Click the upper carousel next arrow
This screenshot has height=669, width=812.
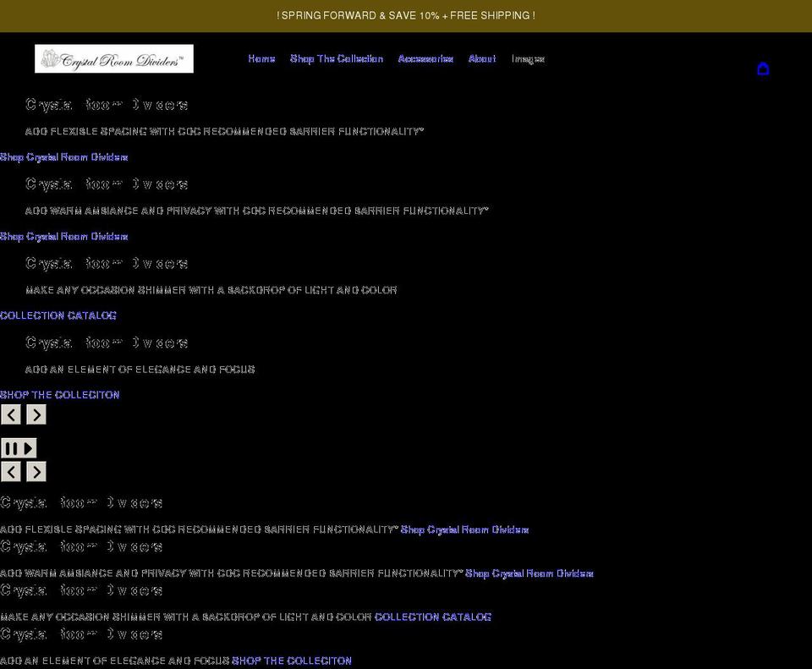pos(36,414)
